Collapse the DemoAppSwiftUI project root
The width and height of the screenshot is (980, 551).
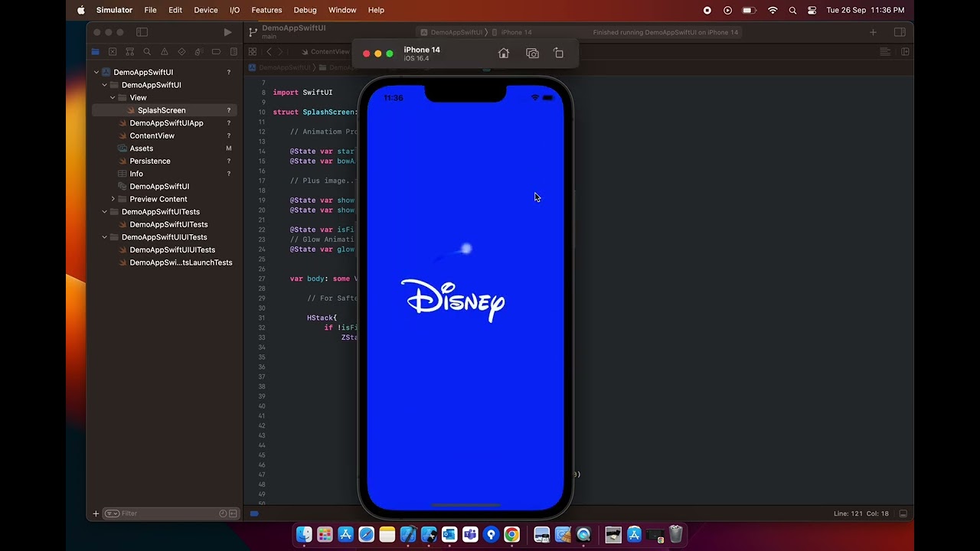point(96,72)
